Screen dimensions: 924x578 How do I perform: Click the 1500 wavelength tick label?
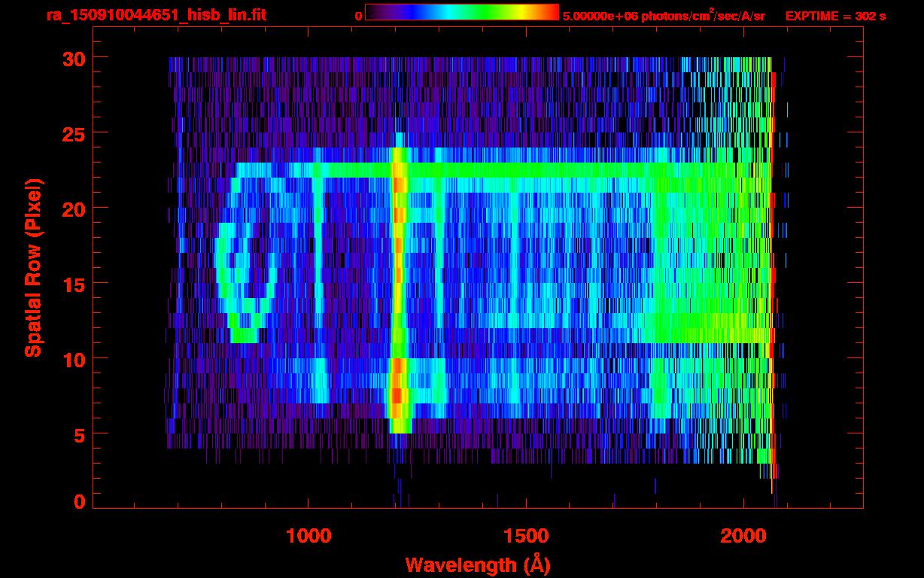526,535
